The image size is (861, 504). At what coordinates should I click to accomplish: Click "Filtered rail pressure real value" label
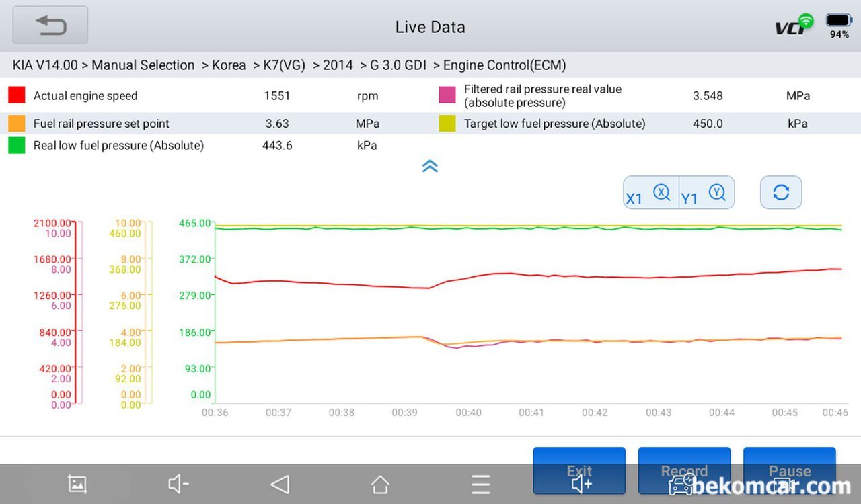click(543, 89)
